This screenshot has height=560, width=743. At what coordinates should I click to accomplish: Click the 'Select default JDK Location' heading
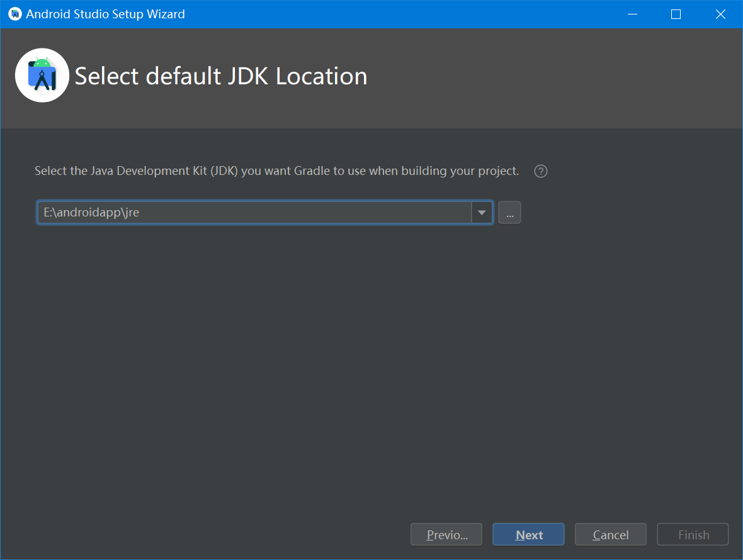(221, 76)
